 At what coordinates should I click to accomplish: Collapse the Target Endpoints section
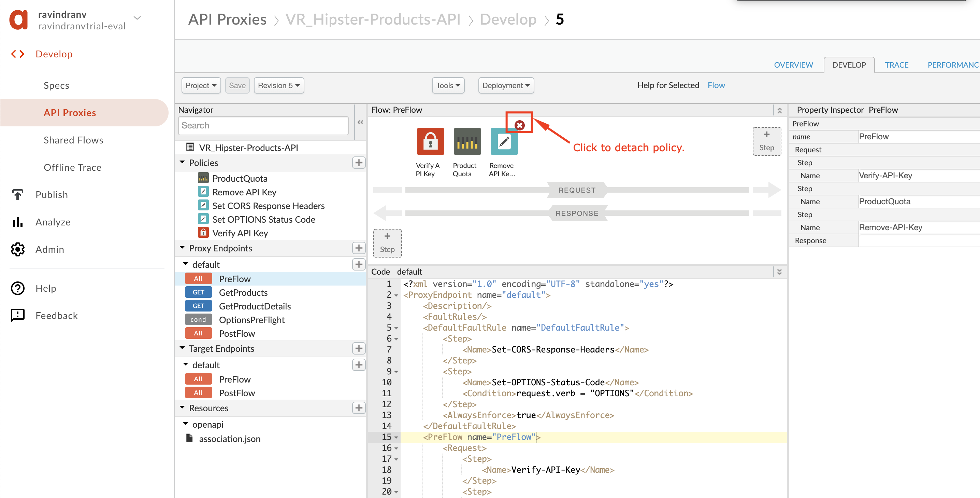(182, 348)
